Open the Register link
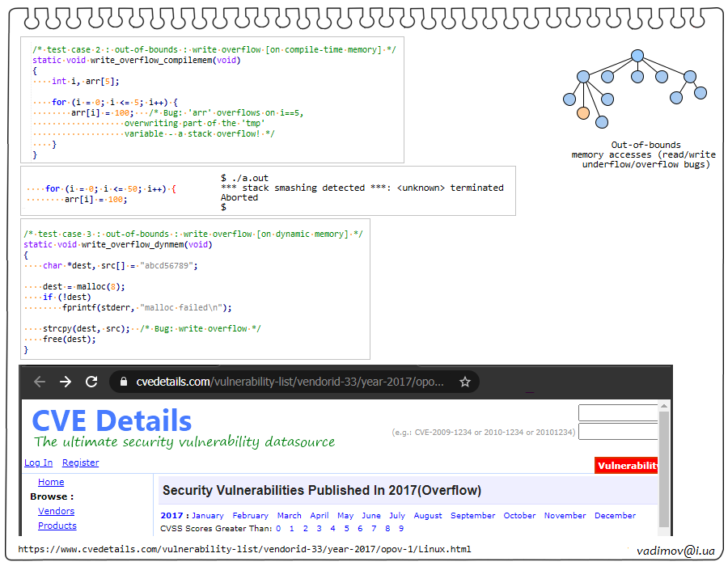The image size is (728, 566). click(80, 463)
